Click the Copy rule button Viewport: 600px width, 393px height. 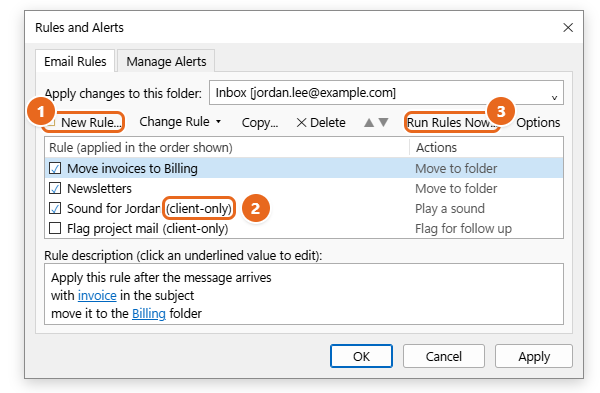tap(260, 122)
